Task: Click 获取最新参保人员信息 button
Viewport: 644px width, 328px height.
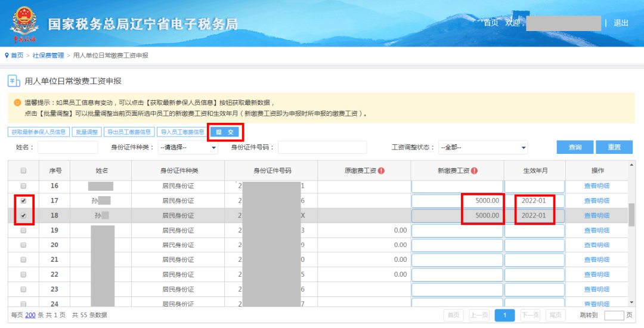Action: [x=38, y=132]
